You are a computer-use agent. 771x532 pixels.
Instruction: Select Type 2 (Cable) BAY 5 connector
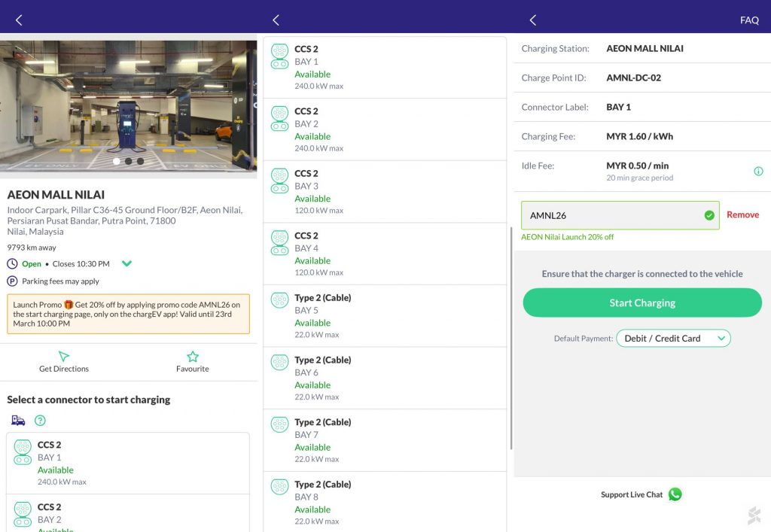(384, 315)
